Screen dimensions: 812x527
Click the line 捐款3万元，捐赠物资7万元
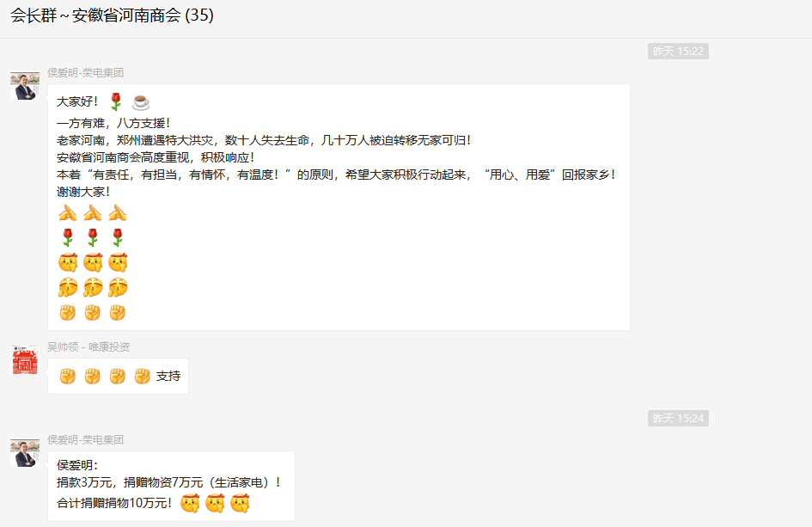(168, 483)
